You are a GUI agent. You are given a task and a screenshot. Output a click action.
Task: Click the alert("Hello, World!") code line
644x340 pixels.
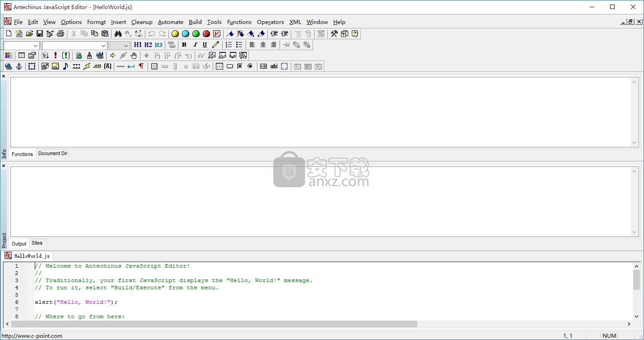click(76, 302)
